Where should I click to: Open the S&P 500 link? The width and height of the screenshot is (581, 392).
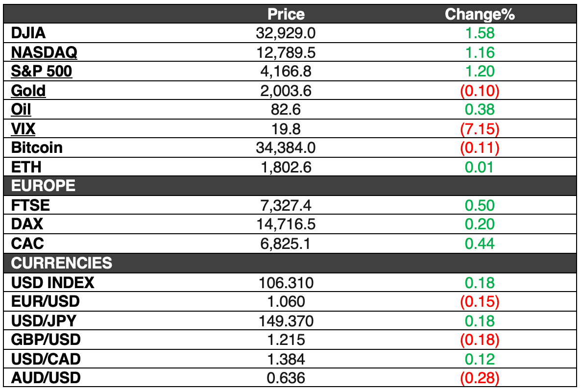point(42,71)
